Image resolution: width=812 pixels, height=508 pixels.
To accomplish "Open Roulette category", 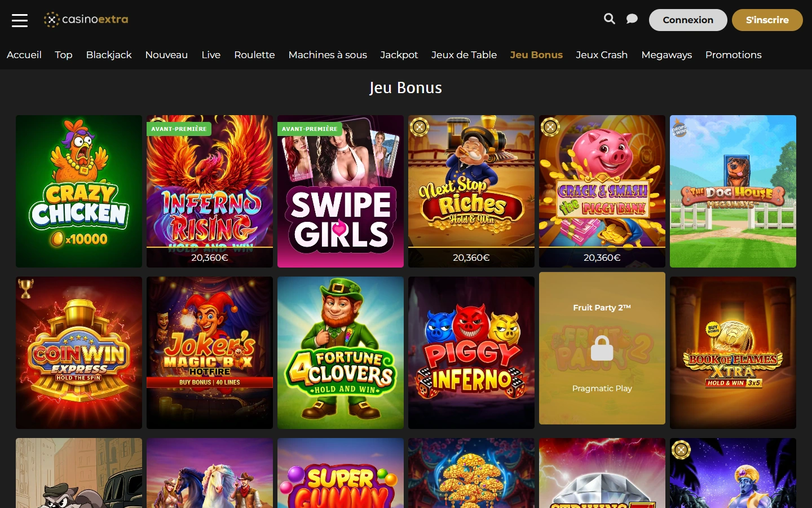I will (254, 55).
